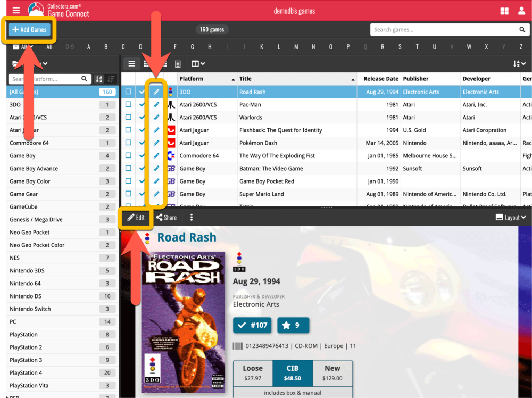
Task: Open the three-dot more actions menu
Action: (192, 218)
